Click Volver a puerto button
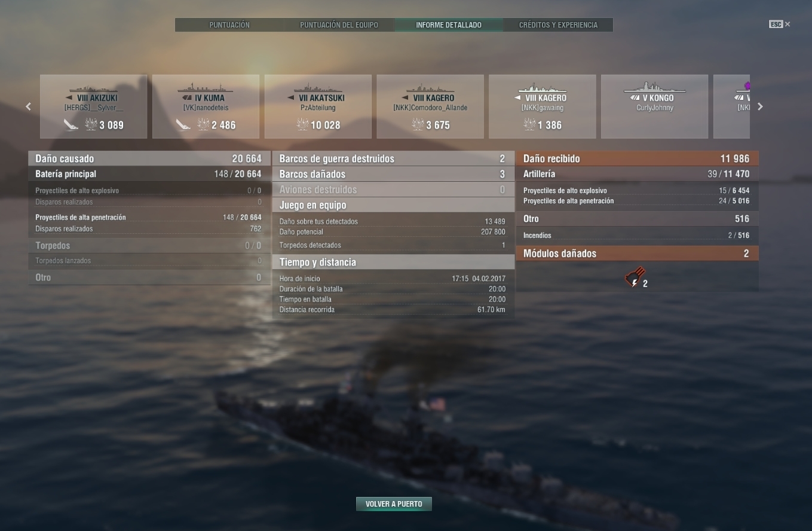812x531 pixels. click(x=394, y=504)
